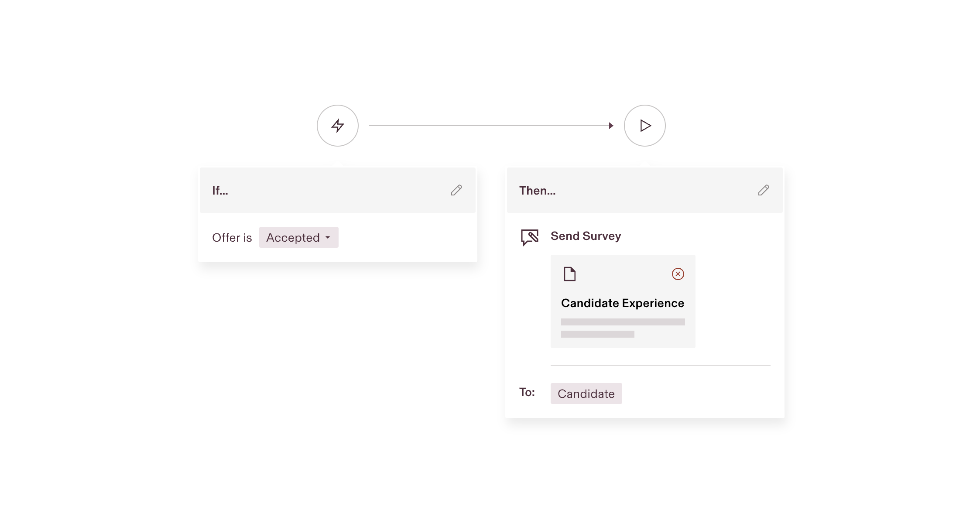Select the If... panel header
Viewport: 980px width, 520px height.
(220, 191)
